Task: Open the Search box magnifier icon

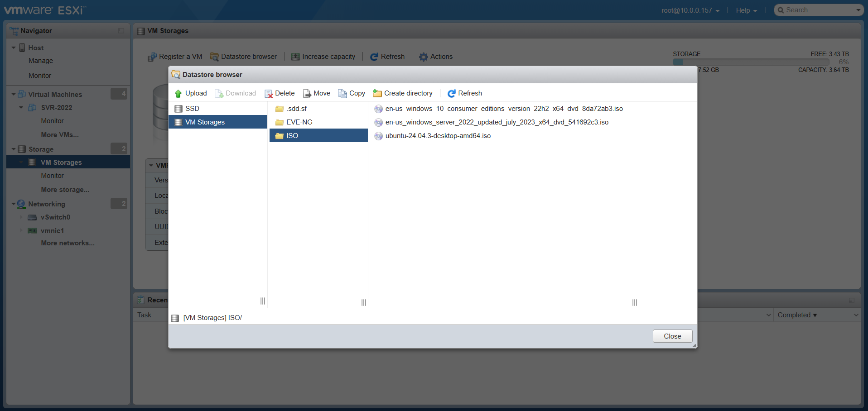Action: pyautogui.click(x=781, y=10)
